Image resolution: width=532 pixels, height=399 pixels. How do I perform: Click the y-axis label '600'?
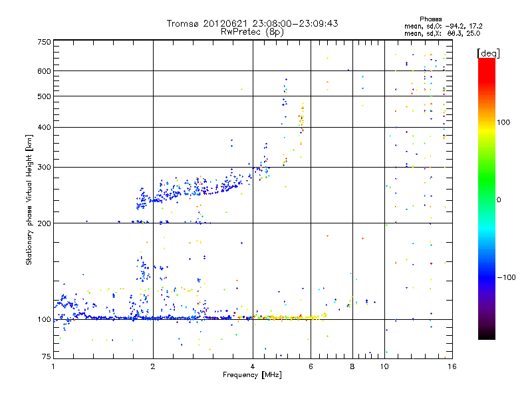click(x=44, y=71)
